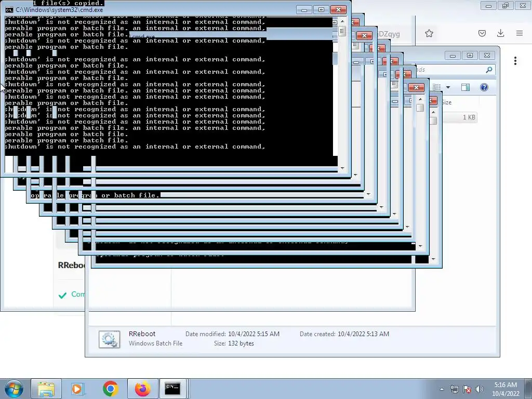Click the Explorer window search box

455,70
